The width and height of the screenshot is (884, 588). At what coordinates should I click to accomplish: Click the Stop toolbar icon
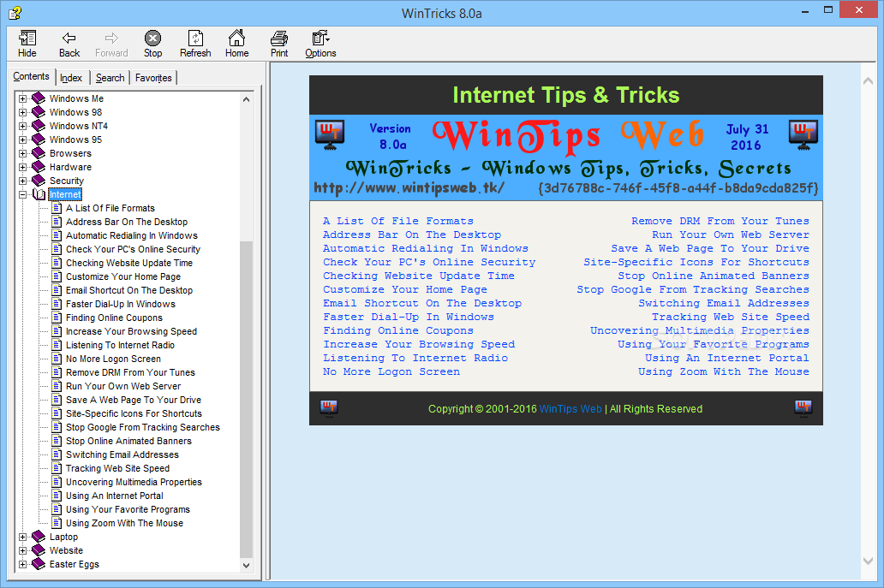(x=152, y=39)
